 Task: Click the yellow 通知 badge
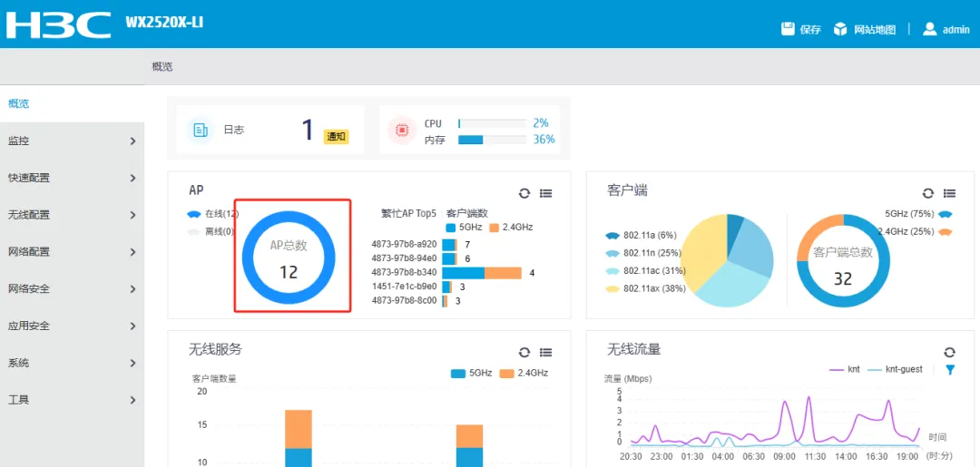[x=336, y=137]
